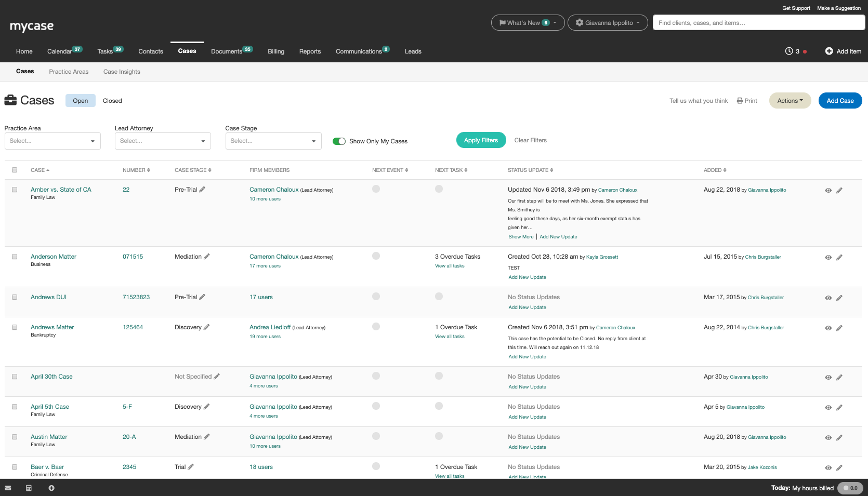Viewport: 868px width, 496px height.
Task: Check the Anderson Matter row checkbox
Action: pyautogui.click(x=15, y=257)
